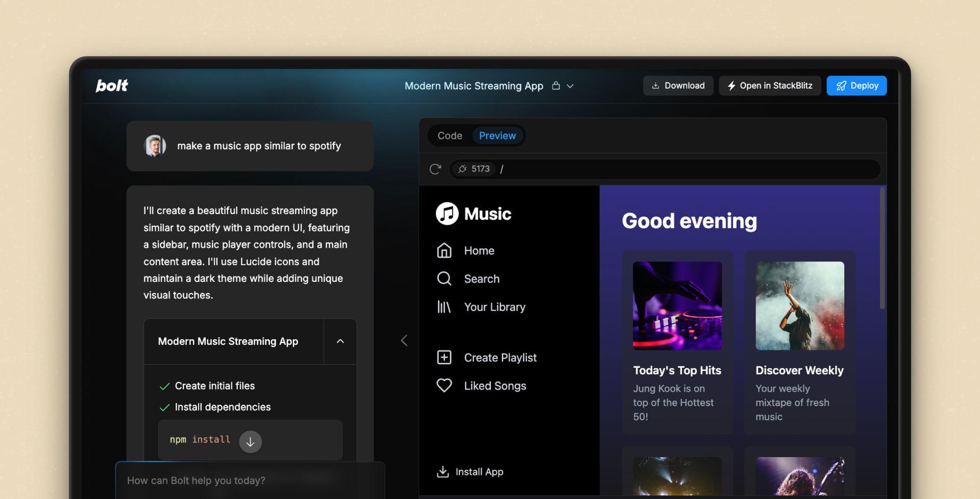Click the scroll-down arrow in chat
980x499 pixels.
(x=250, y=442)
